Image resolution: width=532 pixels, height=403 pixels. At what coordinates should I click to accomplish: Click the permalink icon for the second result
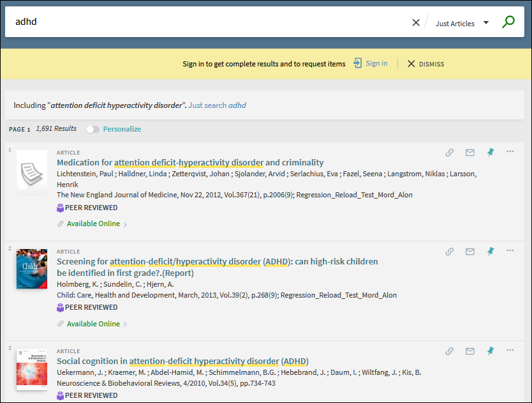[450, 252]
